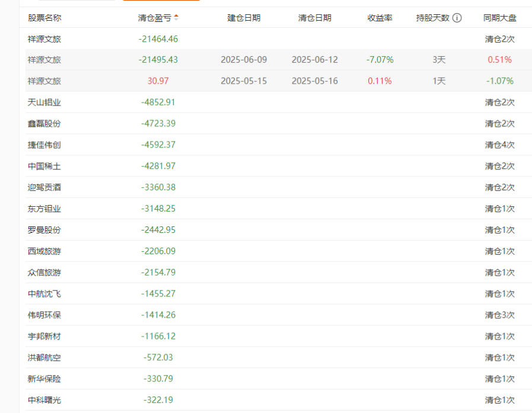This screenshot has width=532, height=413.
Task: Expand 天山铝业 清仓2次 details
Action: [x=500, y=102]
